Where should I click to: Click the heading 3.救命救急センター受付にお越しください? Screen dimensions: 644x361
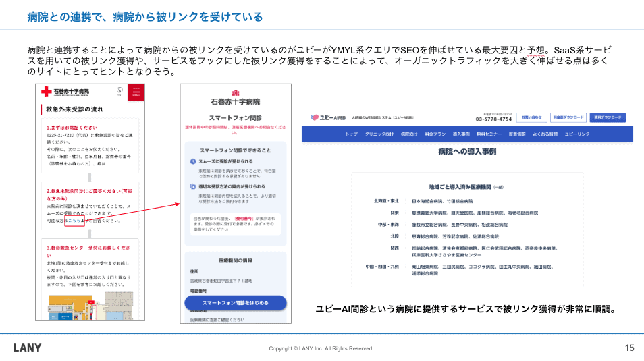88,251
